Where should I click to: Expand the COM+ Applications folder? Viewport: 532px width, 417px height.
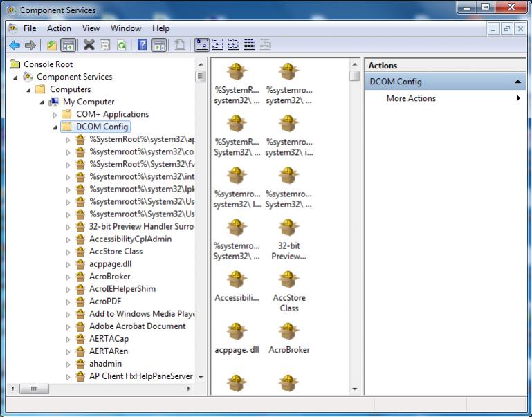point(55,115)
